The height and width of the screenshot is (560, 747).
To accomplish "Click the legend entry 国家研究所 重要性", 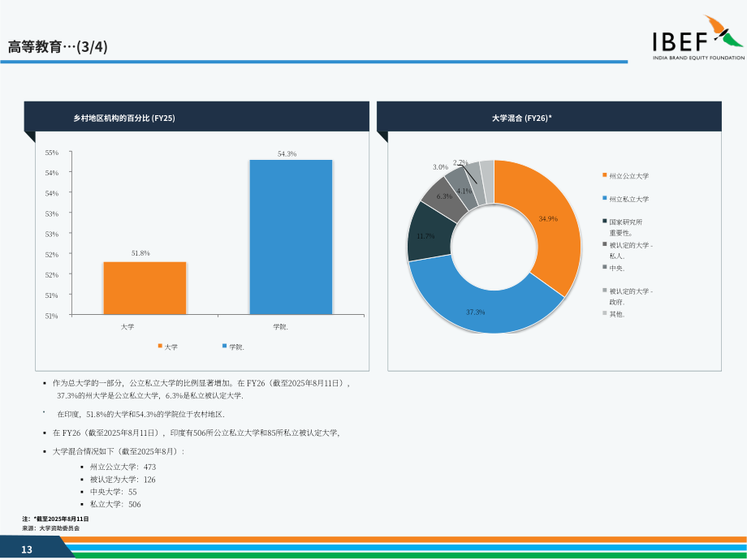I will (623, 227).
